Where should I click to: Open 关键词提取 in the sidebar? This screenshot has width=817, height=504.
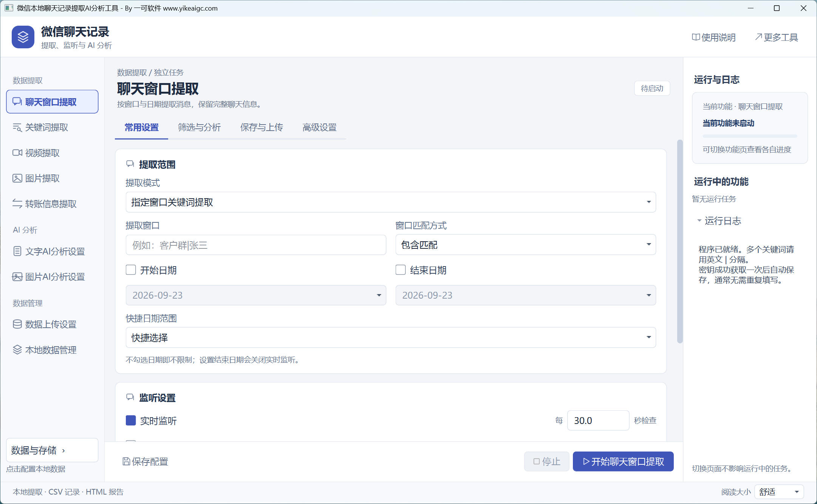(x=52, y=127)
